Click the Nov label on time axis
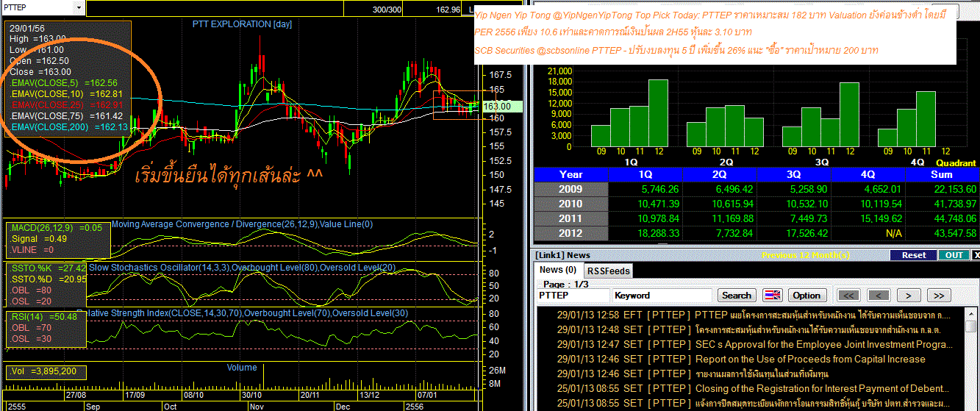Image resolution: width=980 pixels, height=411 pixels. tap(257, 406)
